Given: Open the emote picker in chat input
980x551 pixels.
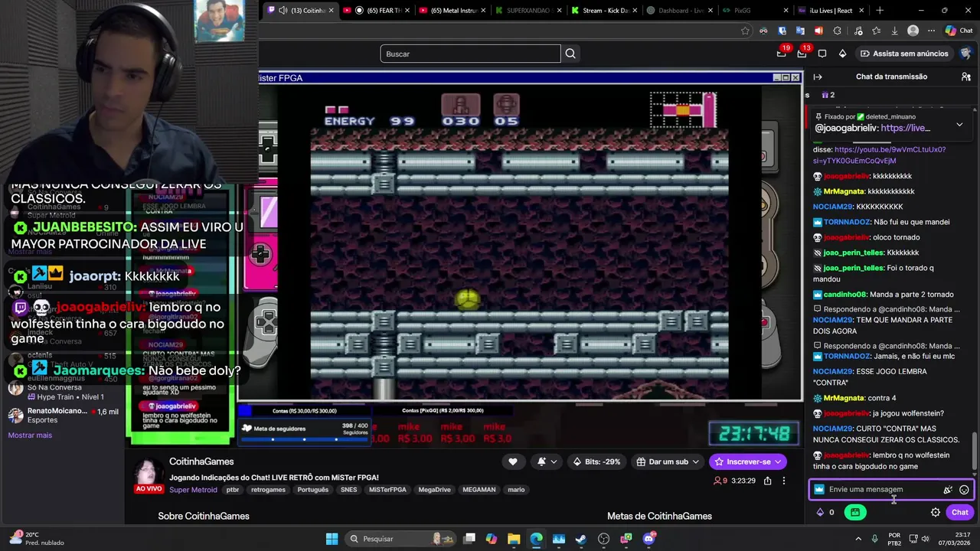Looking at the screenshot, I should pyautogui.click(x=964, y=490).
